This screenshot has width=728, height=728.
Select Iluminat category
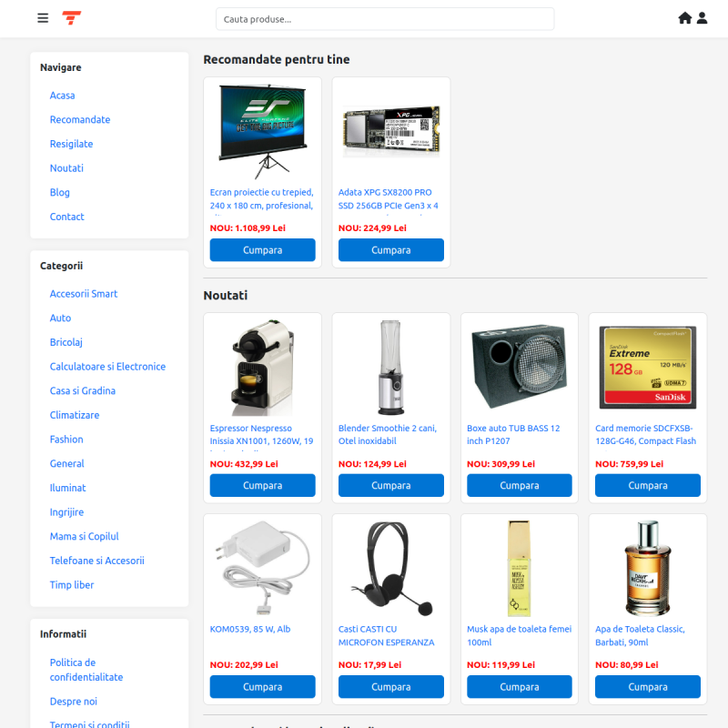[x=67, y=488]
